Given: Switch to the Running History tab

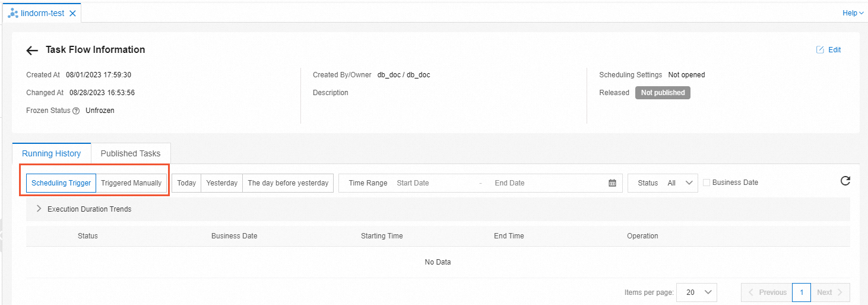Looking at the screenshot, I should pos(52,153).
